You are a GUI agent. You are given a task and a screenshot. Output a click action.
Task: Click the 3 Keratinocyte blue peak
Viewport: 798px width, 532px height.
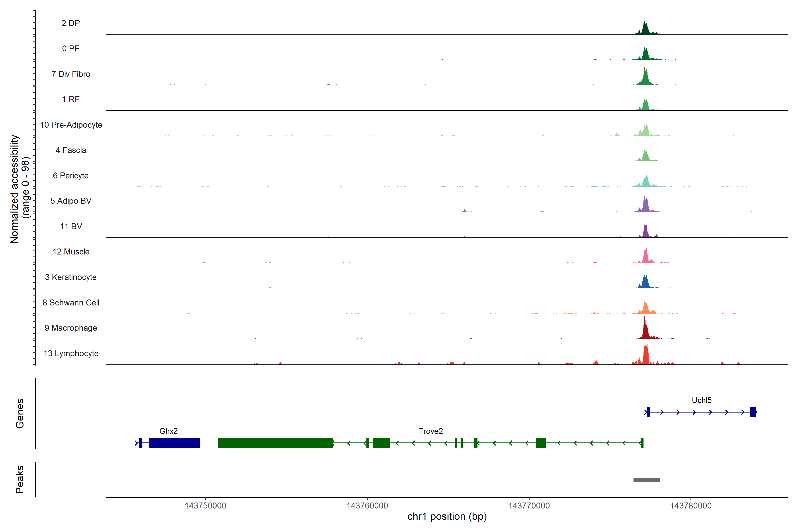tap(645, 283)
